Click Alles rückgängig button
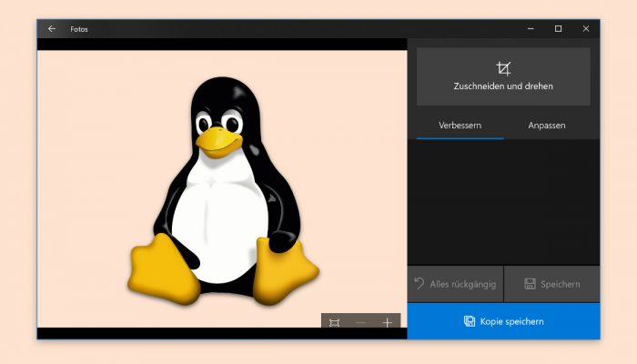637x364 pixels. pos(455,284)
